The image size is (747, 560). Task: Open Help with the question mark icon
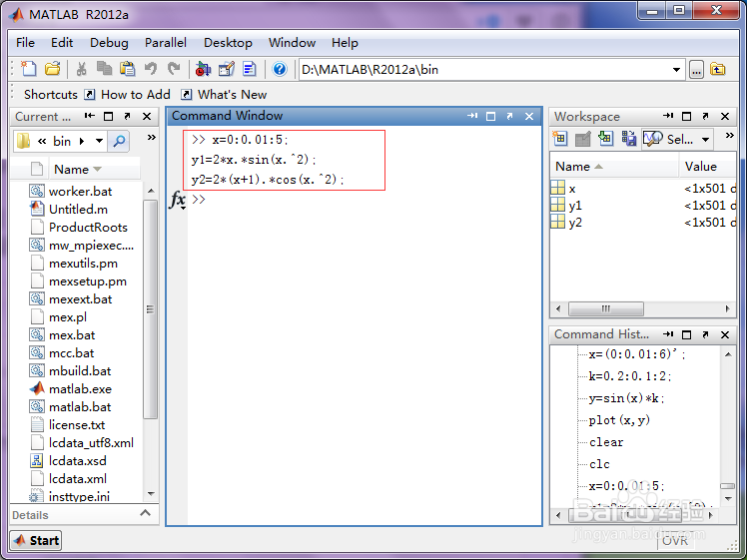[280, 70]
